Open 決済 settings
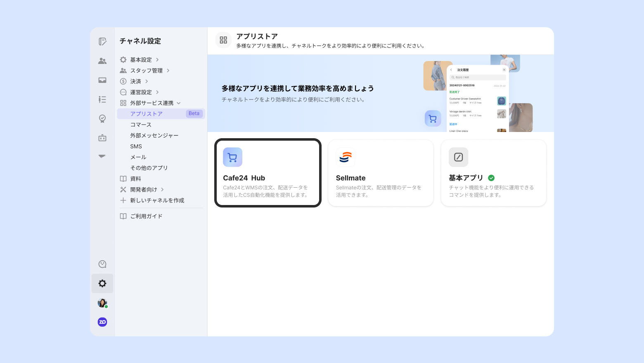The height and width of the screenshot is (363, 644). 136,81
